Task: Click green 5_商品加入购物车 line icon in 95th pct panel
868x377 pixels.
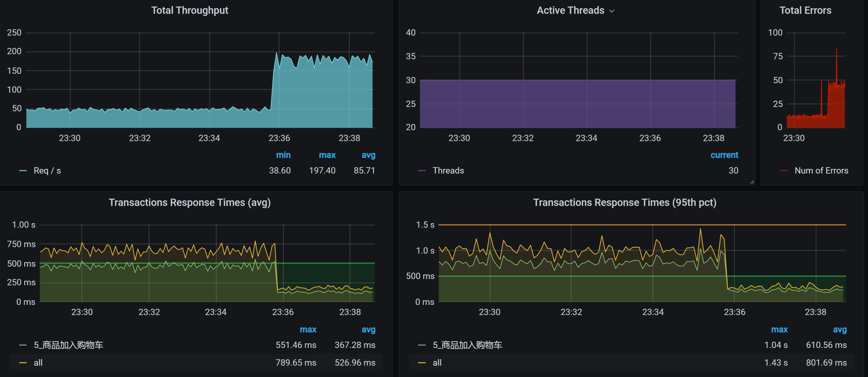Action: coord(422,346)
